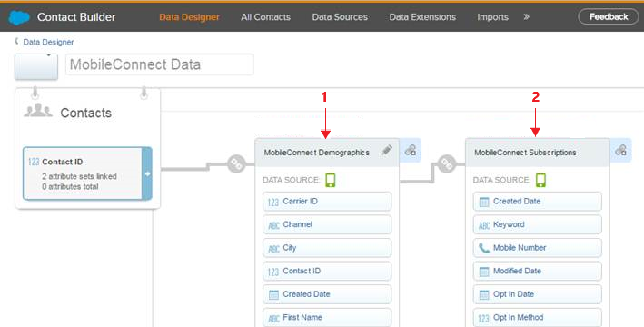Expand the Contact ID blue arrow tab
Screen dimensions: 644x327
147,173
